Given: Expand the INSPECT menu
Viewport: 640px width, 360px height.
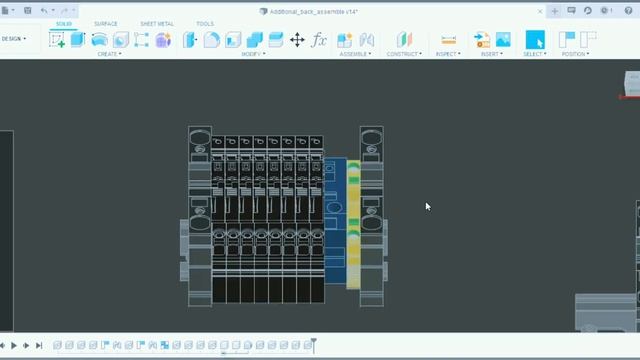Looking at the screenshot, I should tap(448, 54).
